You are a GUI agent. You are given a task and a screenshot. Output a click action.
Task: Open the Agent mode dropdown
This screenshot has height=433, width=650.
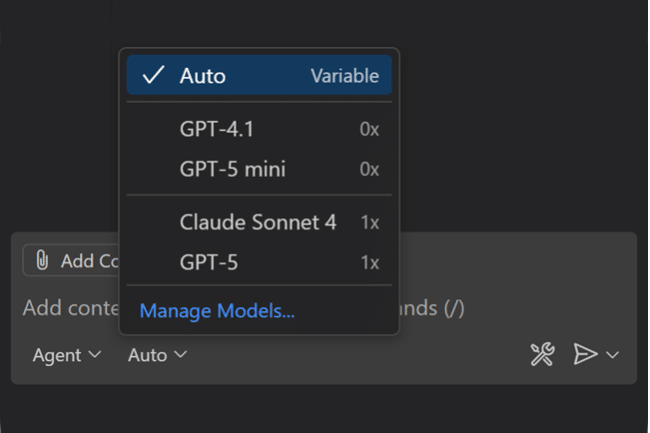[67, 355]
